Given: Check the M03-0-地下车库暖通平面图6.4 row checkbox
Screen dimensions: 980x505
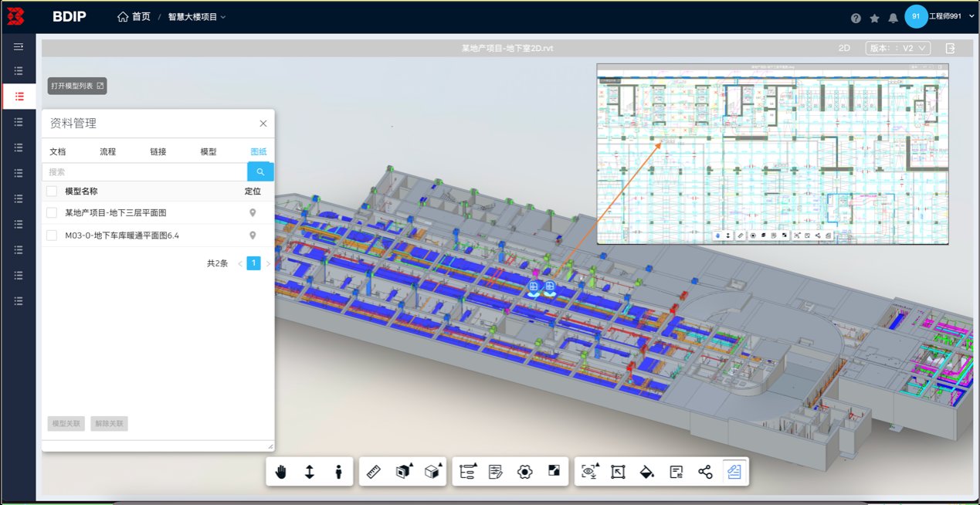Looking at the screenshot, I should [52, 236].
